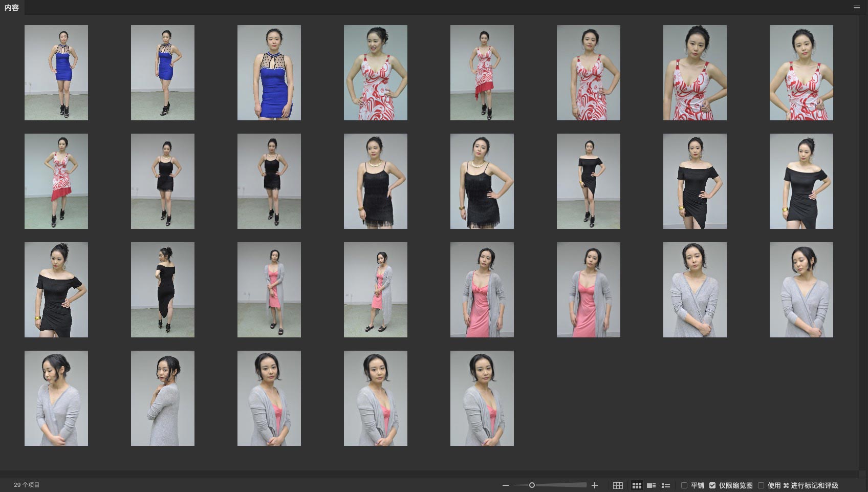Image resolution: width=868 pixels, height=492 pixels.
Task: Select the 内容 panel tab
Action: point(12,8)
